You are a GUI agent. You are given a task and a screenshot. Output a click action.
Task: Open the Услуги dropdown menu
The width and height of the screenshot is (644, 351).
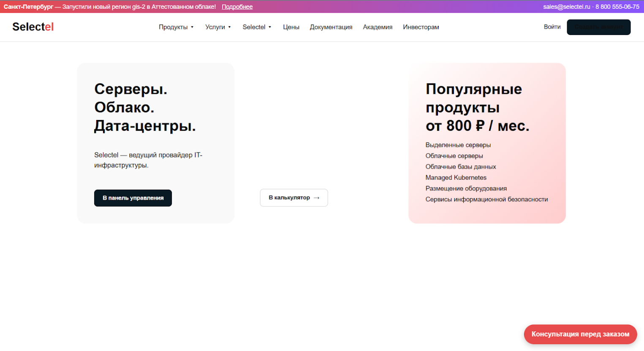[x=217, y=27]
